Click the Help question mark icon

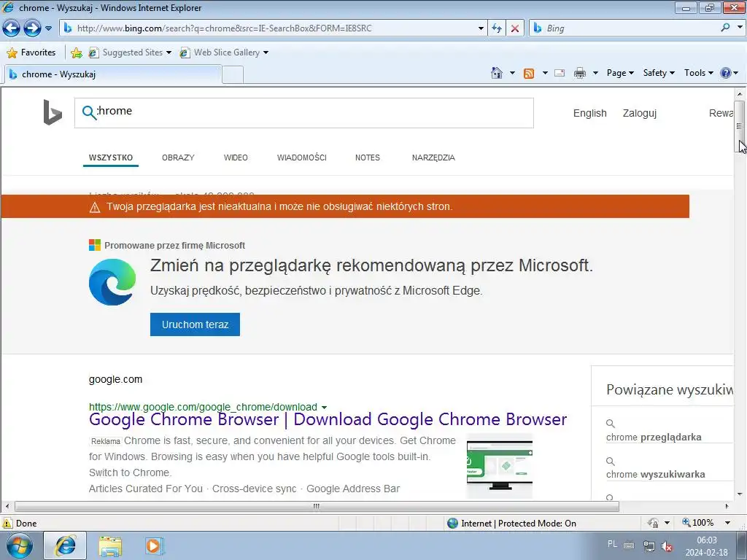[x=726, y=73]
